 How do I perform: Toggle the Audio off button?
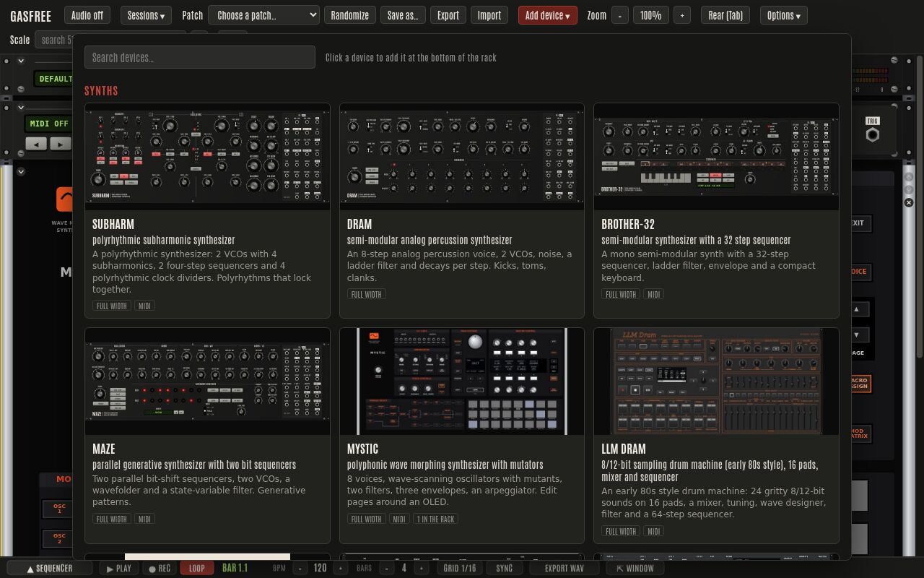(87, 15)
